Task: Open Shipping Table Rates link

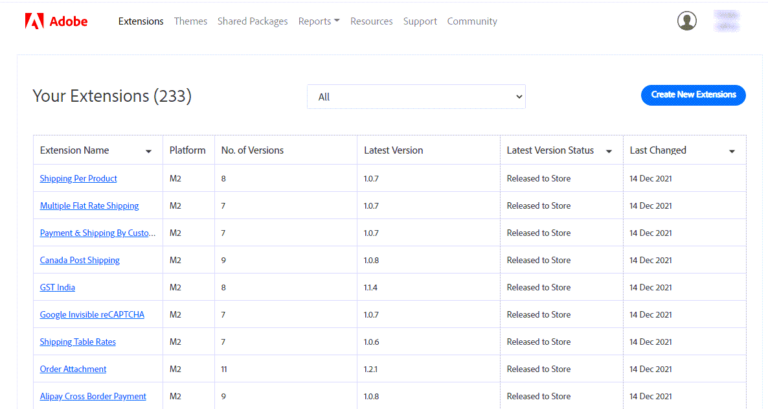Action: coord(77,342)
